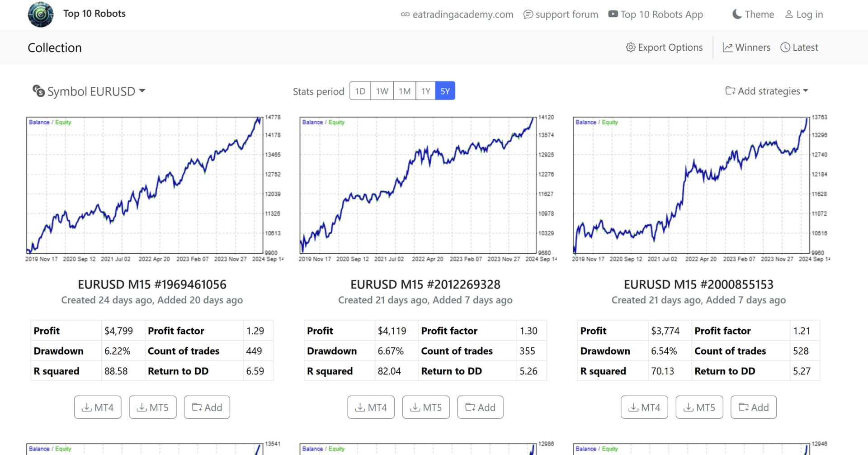Select the 1M stats period tab
This screenshot has width=868, height=455.
[405, 91]
